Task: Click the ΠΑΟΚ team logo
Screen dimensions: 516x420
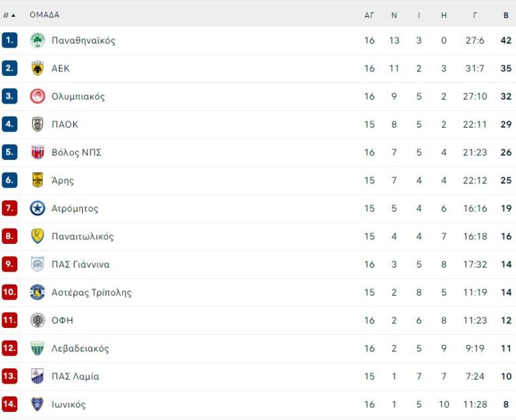Action: coord(38,124)
